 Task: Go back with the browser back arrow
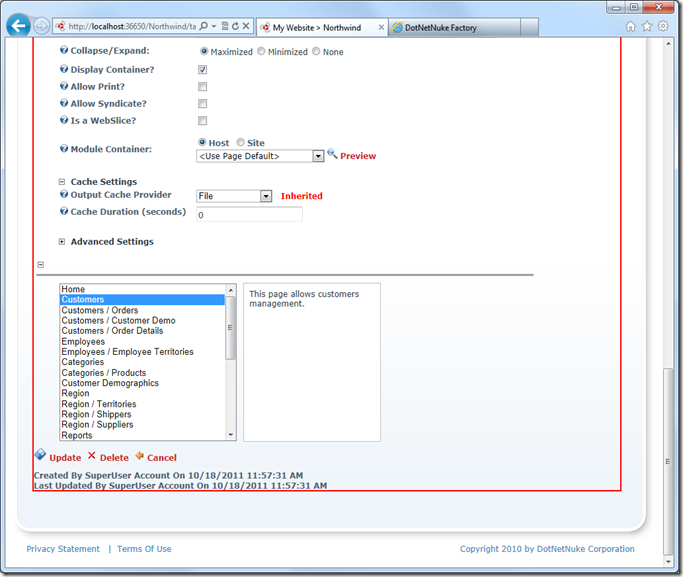pos(18,26)
